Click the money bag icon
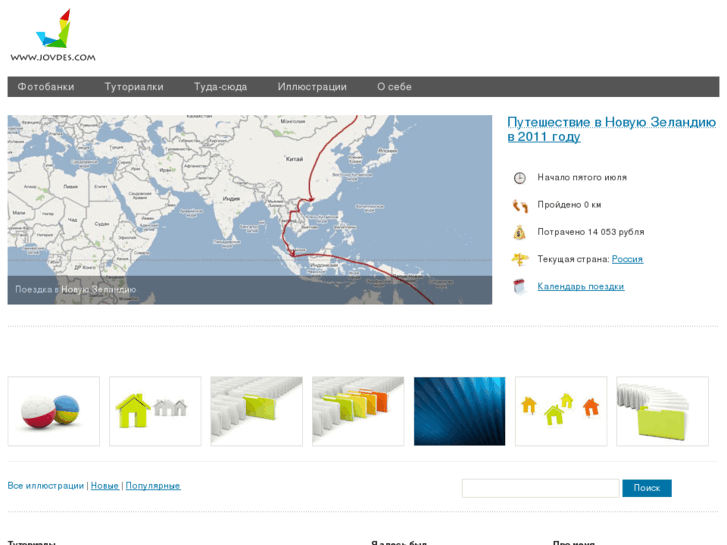This screenshot has width=727, height=545. [519, 232]
